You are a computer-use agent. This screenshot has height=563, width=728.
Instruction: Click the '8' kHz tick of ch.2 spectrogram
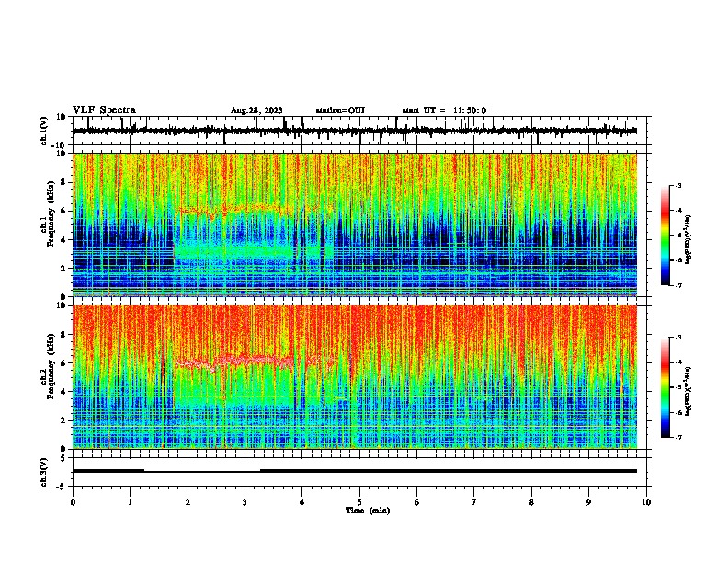[64, 335]
